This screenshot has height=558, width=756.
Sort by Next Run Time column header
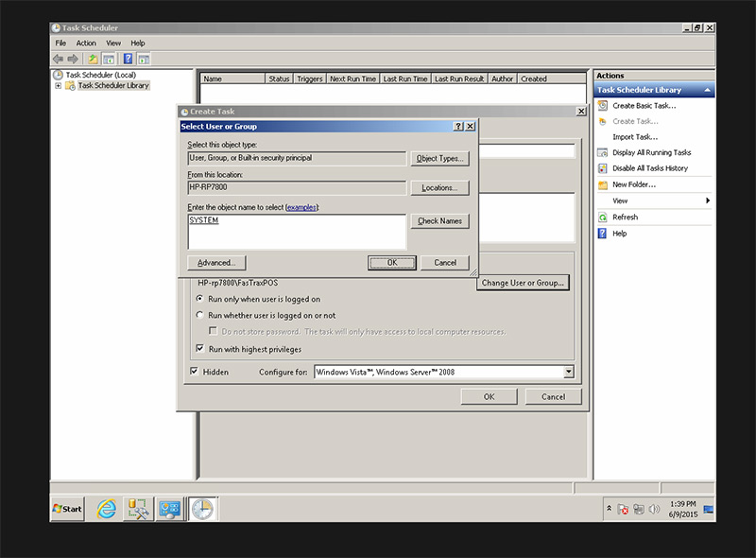353,78
